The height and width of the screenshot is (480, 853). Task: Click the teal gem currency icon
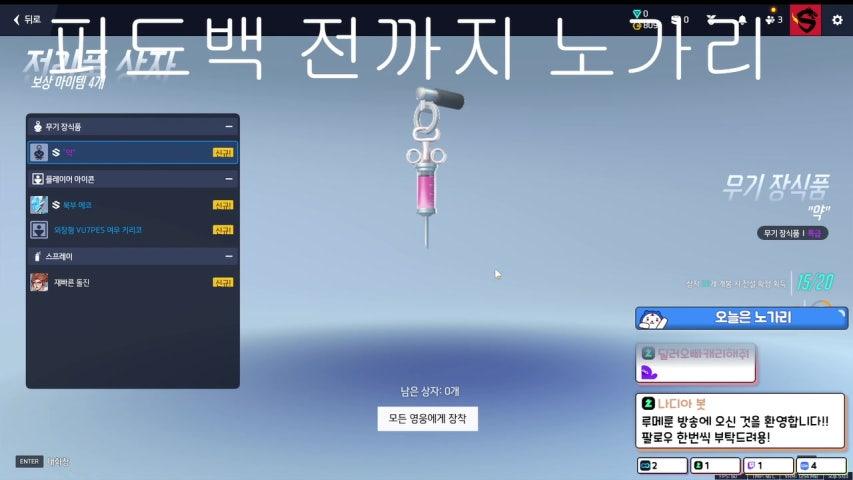coord(639,14)
